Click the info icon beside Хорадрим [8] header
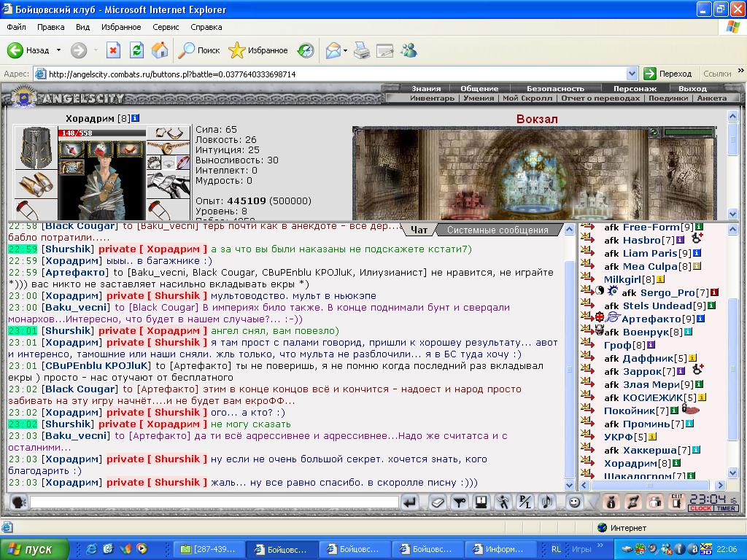747x560 pixels. pyautogui.click(x=136, y=118)
